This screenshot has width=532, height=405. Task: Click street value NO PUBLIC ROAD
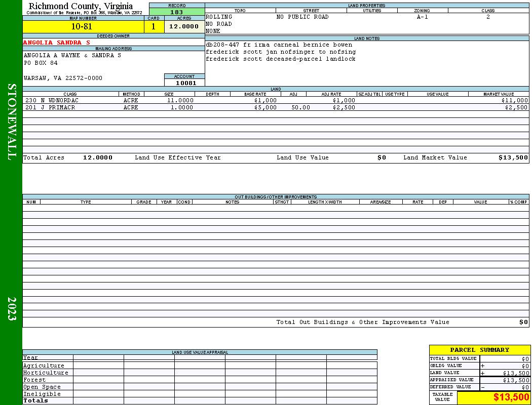302,17
